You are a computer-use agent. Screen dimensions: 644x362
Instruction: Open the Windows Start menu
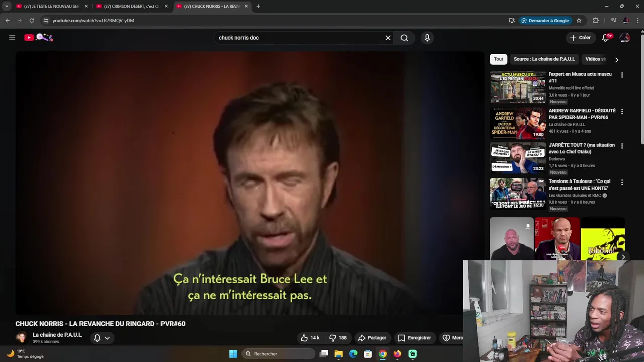pyautogui.click(x=233, y=354)
